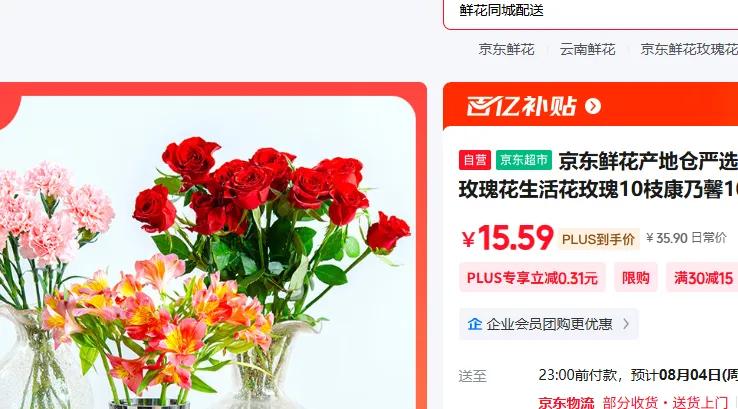Click the PLUS专享立减0.31元 coupon tag

tap(532, 278)
